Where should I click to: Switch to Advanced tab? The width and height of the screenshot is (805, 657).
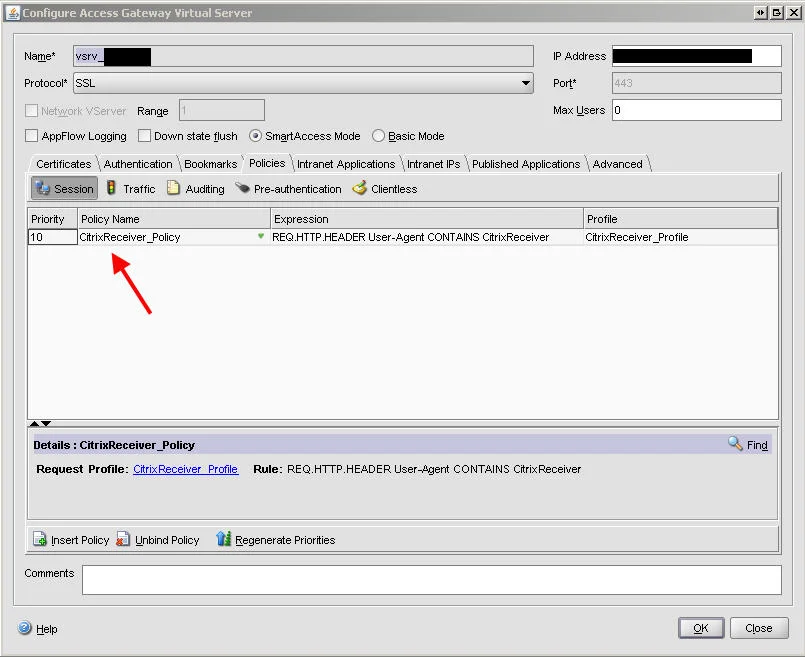618,164
